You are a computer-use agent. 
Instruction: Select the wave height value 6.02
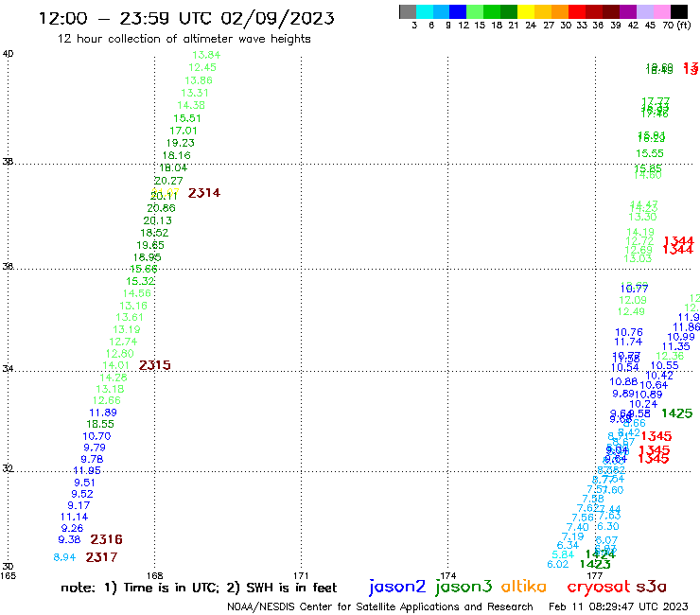(558, 564)
